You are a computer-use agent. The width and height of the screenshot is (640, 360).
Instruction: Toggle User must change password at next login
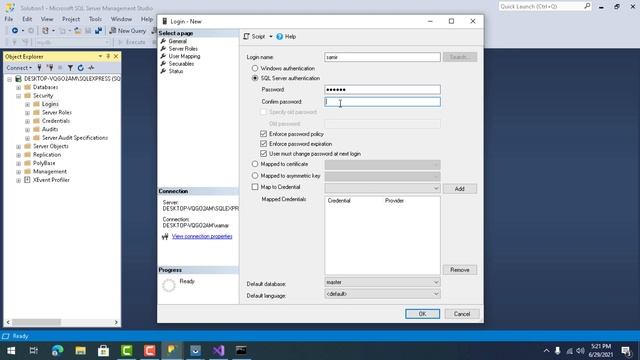point(263,154)
